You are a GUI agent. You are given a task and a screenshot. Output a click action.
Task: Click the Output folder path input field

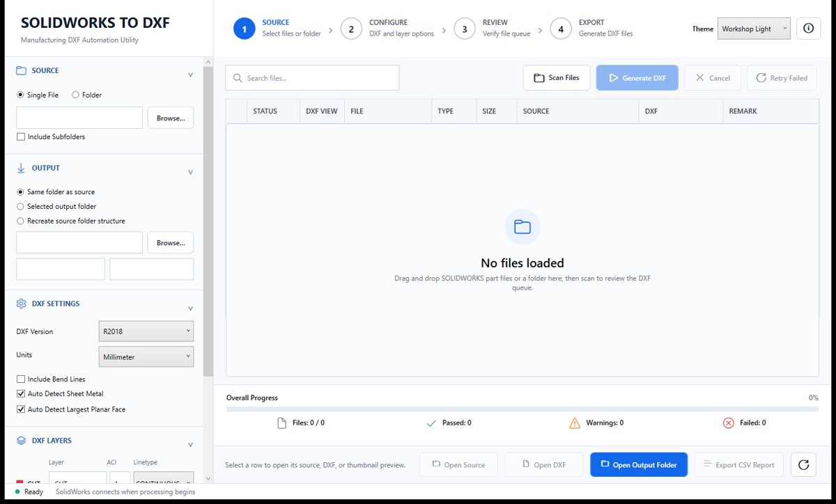click(x=79, y=242)
